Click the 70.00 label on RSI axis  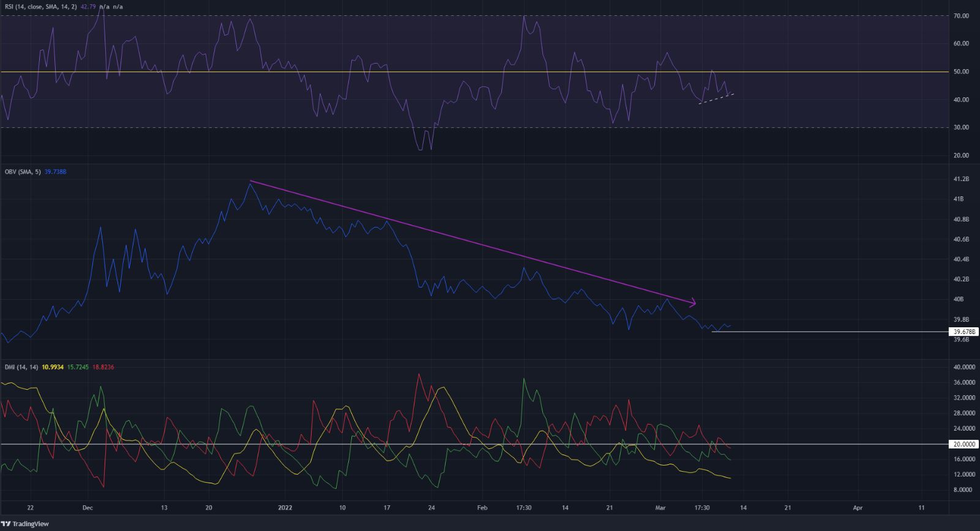point(961,16)
